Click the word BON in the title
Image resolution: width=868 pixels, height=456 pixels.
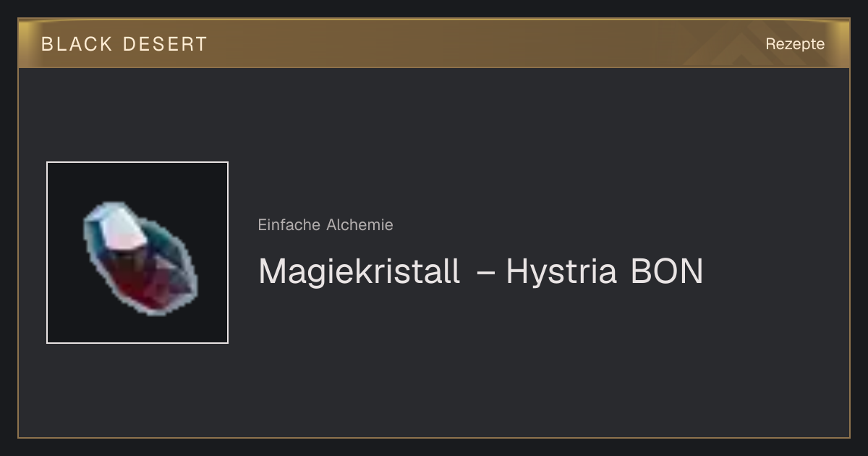click(x=667, y=272)
